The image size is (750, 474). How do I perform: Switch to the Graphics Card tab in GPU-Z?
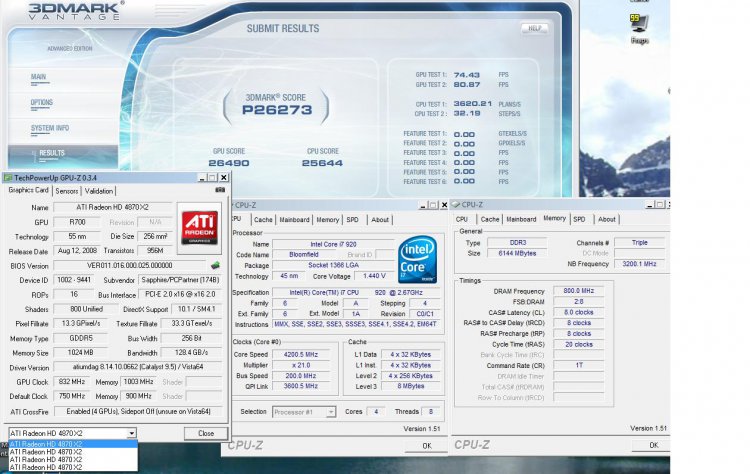click(29, 190)
